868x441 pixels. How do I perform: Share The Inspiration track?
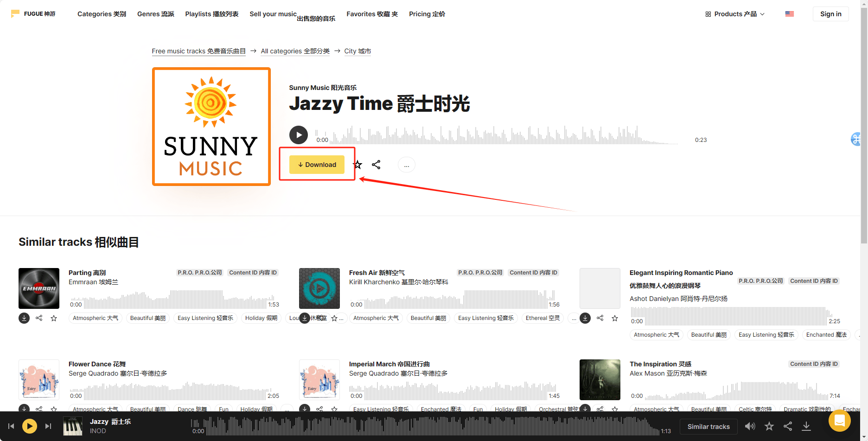[x=600, y=409]
